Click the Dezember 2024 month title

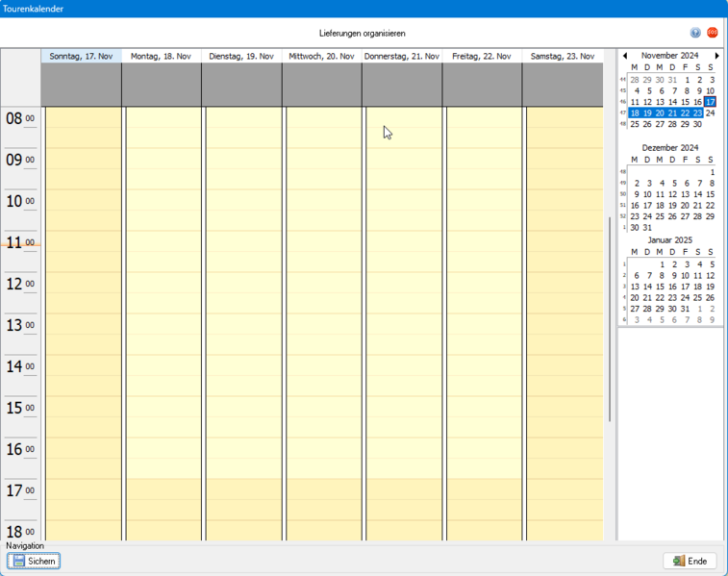click(x=669, y=148)
